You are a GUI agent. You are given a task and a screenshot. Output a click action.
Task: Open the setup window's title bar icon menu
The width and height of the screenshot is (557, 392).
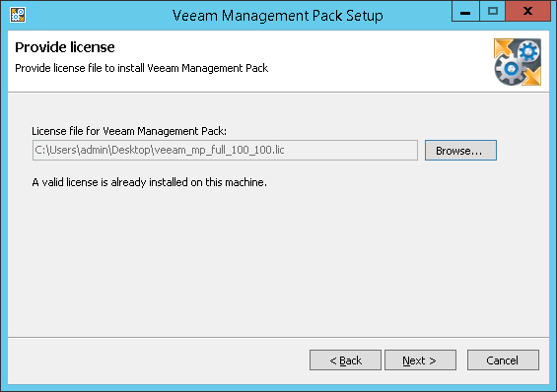coord(18,15)
